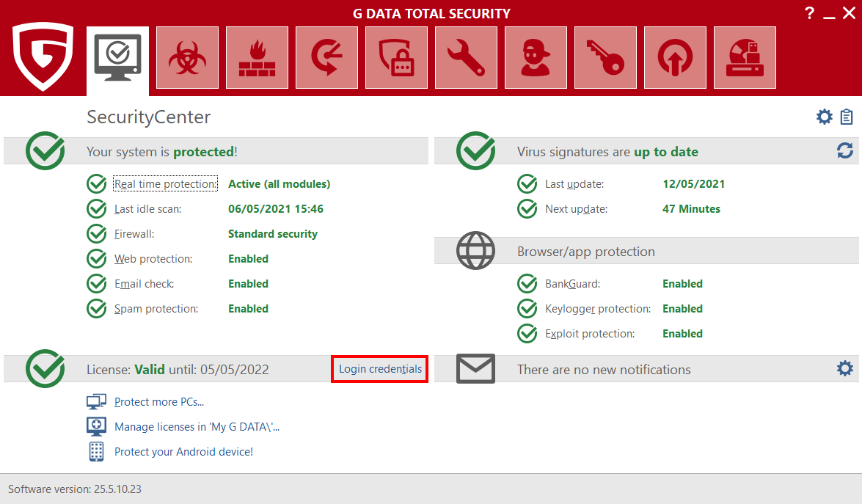
Task: Click the Manage licenses monitor-plus icon
Action: pos(96,426)
